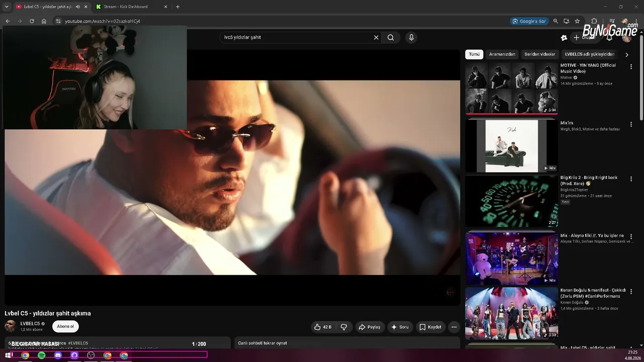Select the Tümü filter chip
The height and width of the screenshot is (362, 644).
pyautogui.click(x=474, y=54)
